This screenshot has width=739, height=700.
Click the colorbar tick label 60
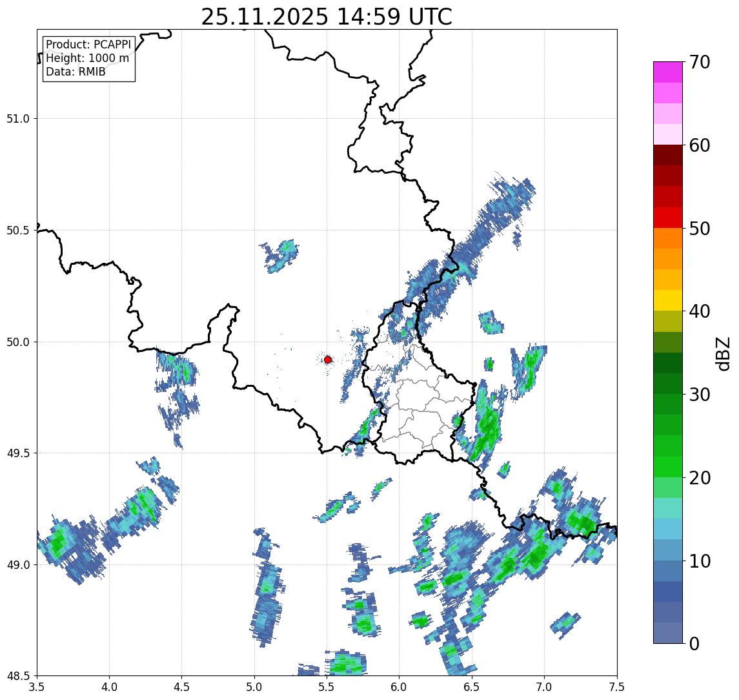pyautogui.click(x=700, y=145)
